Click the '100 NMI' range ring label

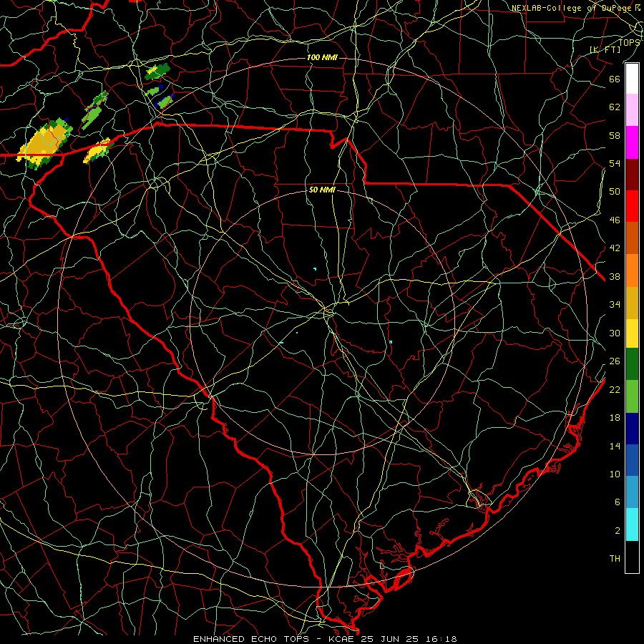tap(322, 57)
